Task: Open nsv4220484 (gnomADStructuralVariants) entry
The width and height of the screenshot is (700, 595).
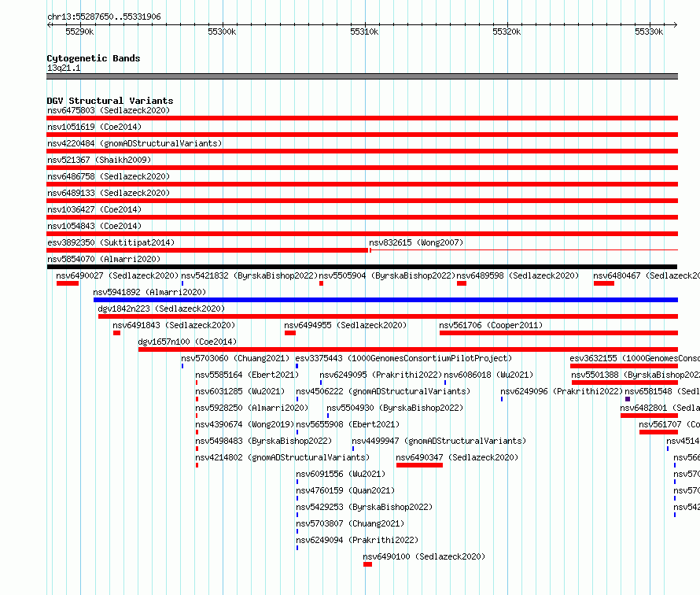Action: 134,143
